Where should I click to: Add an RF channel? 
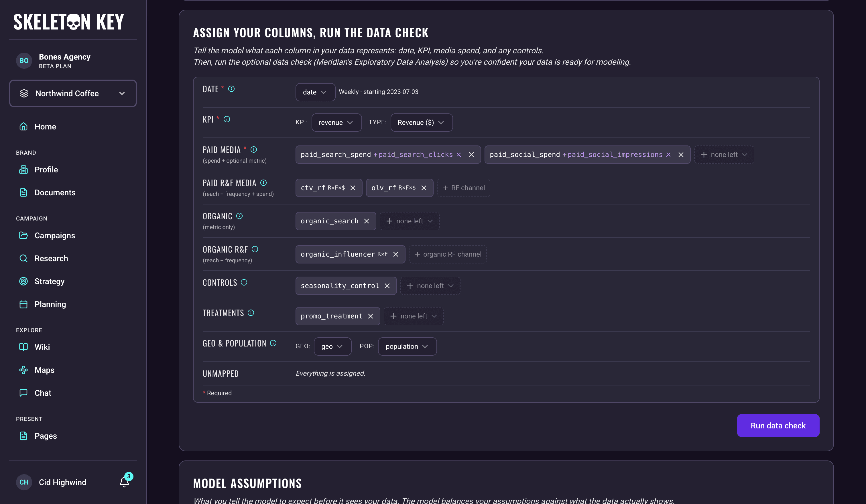click(464, 188)
